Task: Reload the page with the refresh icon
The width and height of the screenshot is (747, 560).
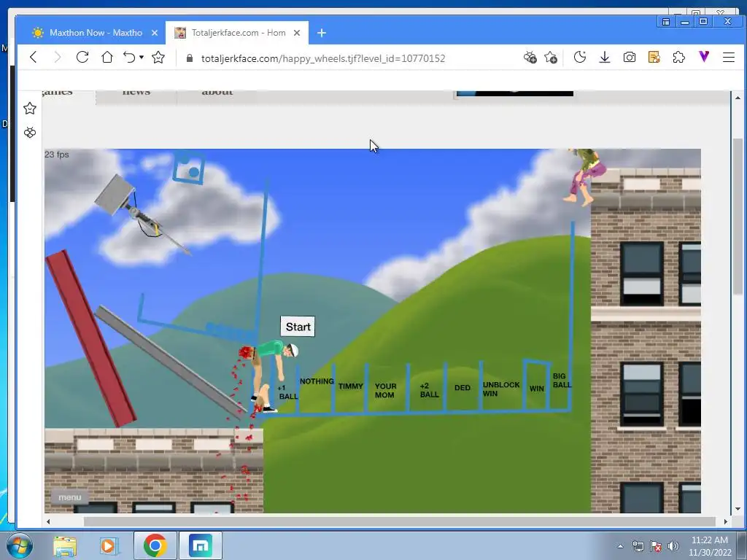Action: click(82, 57)
